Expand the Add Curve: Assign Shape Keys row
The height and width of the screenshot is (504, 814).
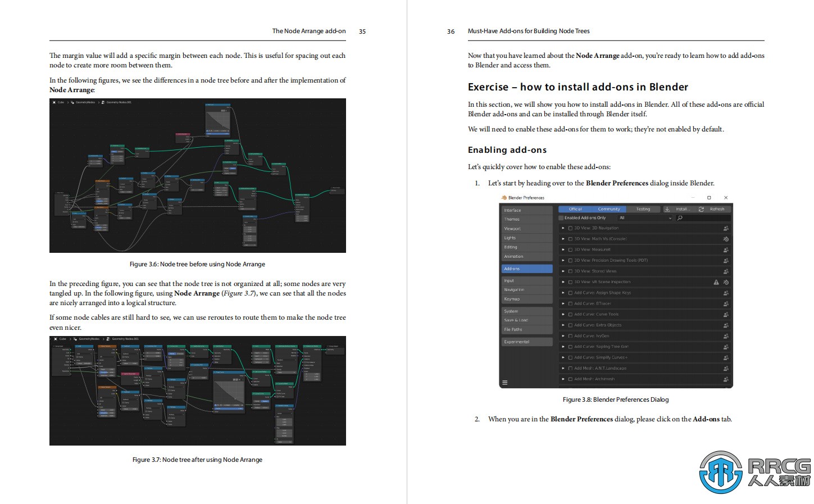(563, 293)
